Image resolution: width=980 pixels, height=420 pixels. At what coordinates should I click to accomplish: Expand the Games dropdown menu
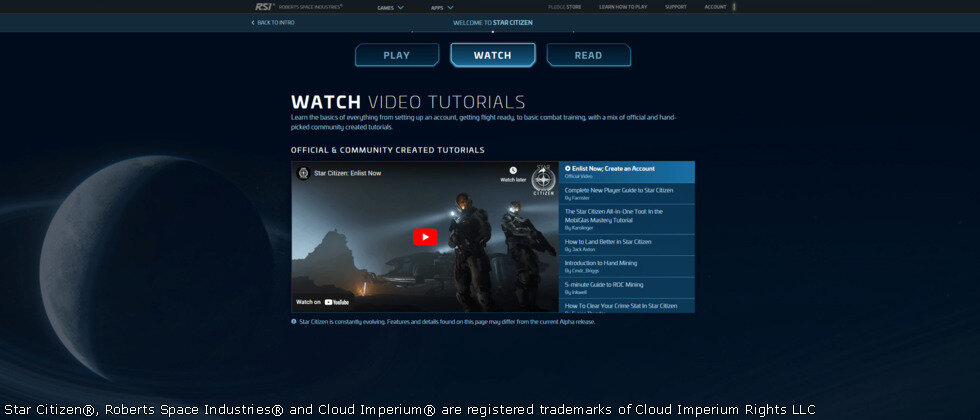point(391,8)
